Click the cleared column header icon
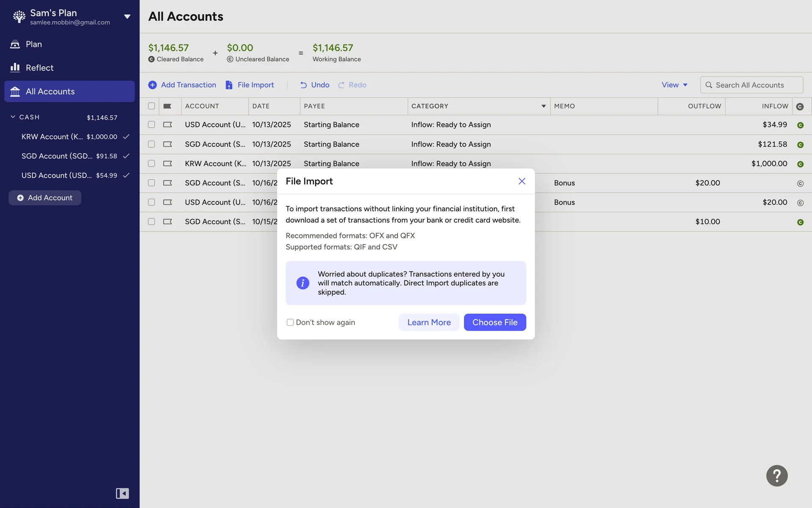This screenshot has height=508, width=812. pos(800,107)
